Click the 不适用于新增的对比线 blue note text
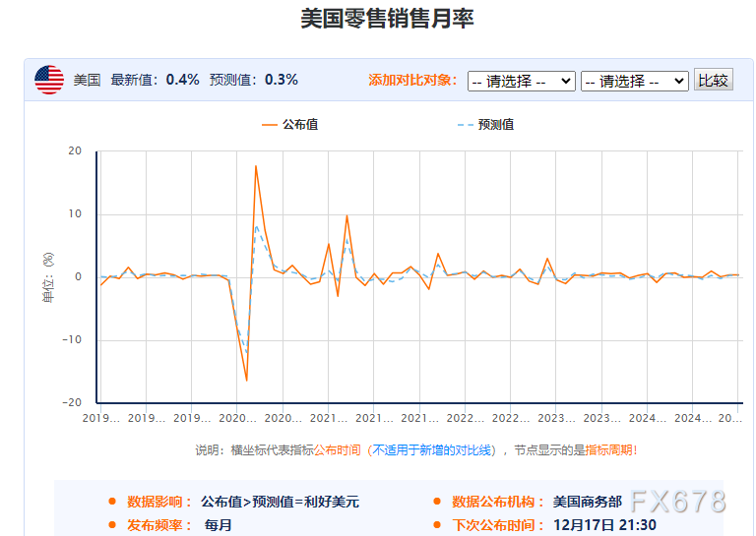 431,450
